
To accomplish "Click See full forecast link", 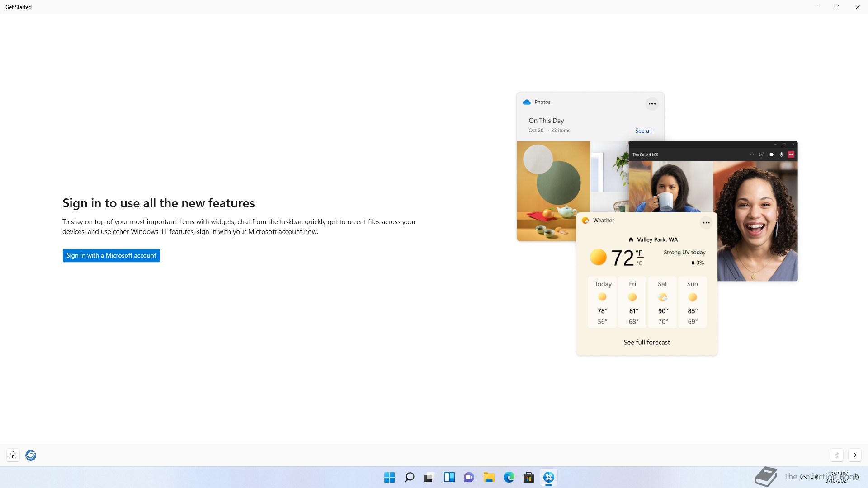I will [646, 343].
